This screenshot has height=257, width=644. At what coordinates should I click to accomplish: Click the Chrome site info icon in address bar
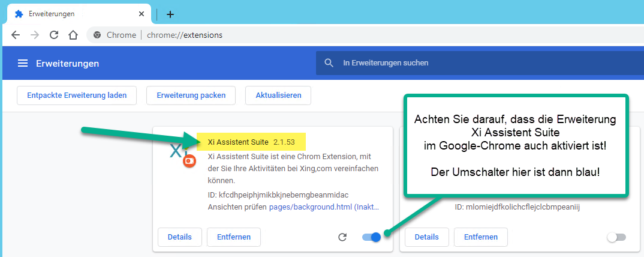[x=97, y=35]
